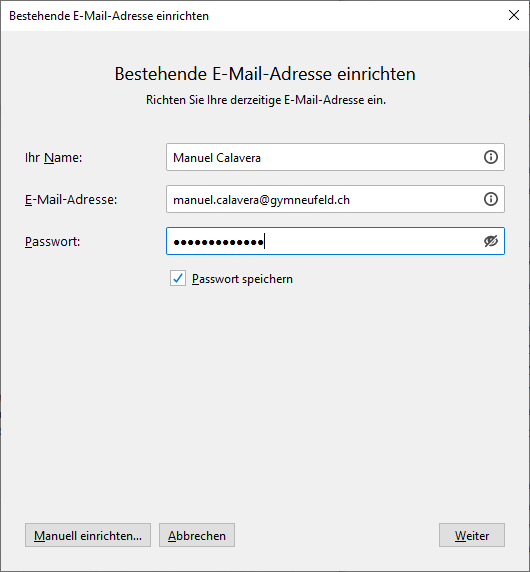Click the 'E-Mail-Adresse:' label

[x=71, y=200]
